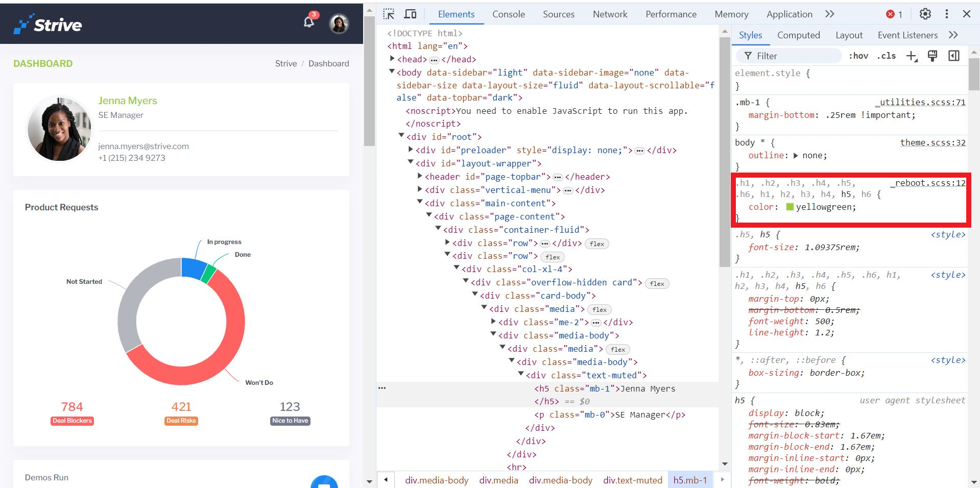Toggle the device toolbar icon
Image resolution: width=980 pixels, height=488 pixels.
click(x=410, y=14)
